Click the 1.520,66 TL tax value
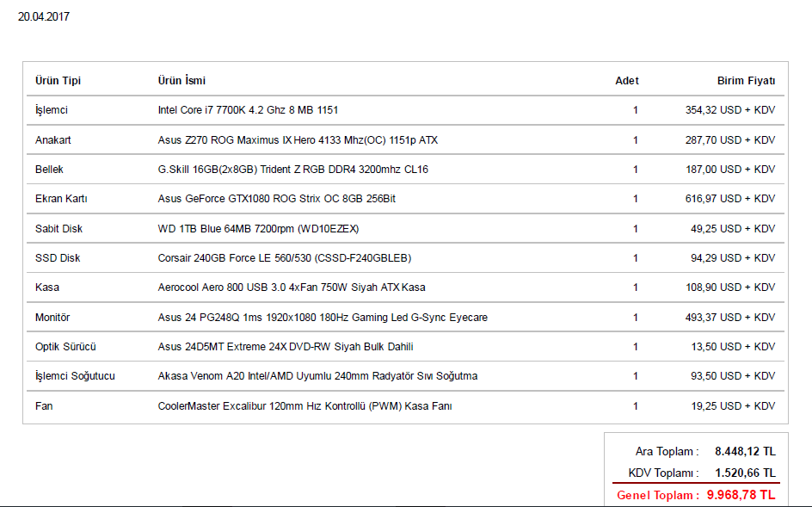The width and height of the screenshot is (812, 507). pyautogui.click(x=745, y=473)
